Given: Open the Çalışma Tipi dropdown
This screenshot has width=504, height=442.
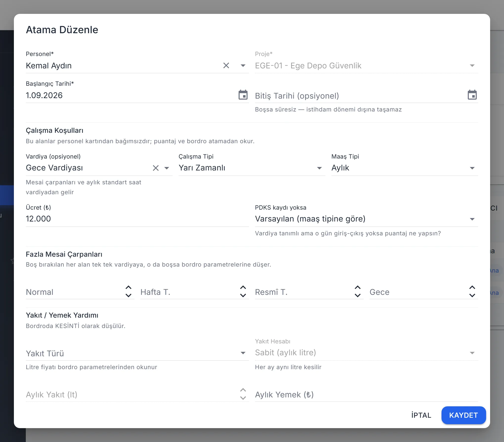Looking at the screenshot, I should 319,168.
